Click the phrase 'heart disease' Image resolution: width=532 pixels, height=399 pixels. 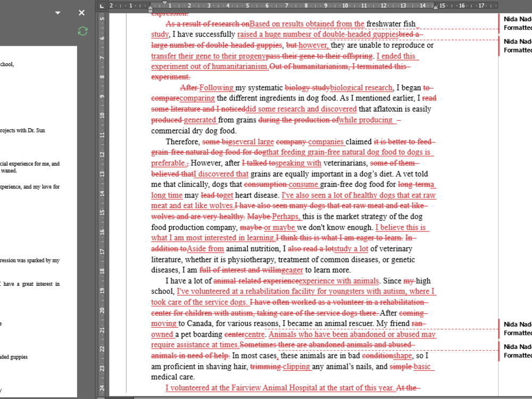pyautogui.click(x=257, y=195)
